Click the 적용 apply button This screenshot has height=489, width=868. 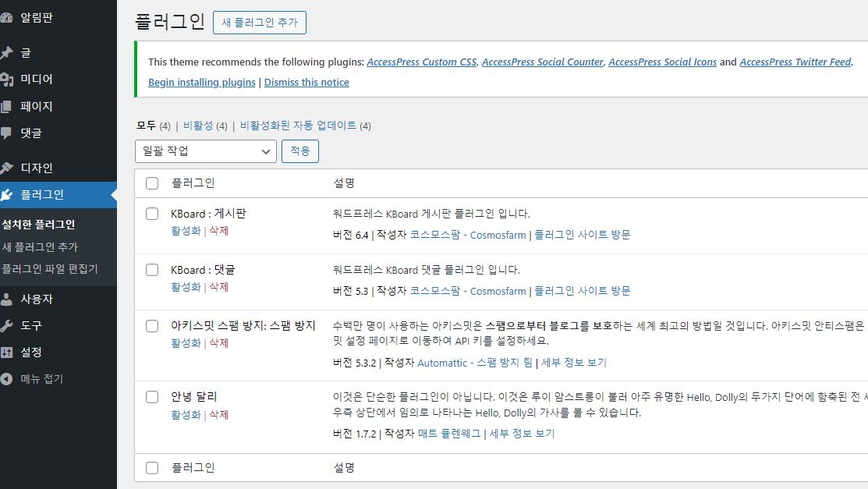coord(300,151)
